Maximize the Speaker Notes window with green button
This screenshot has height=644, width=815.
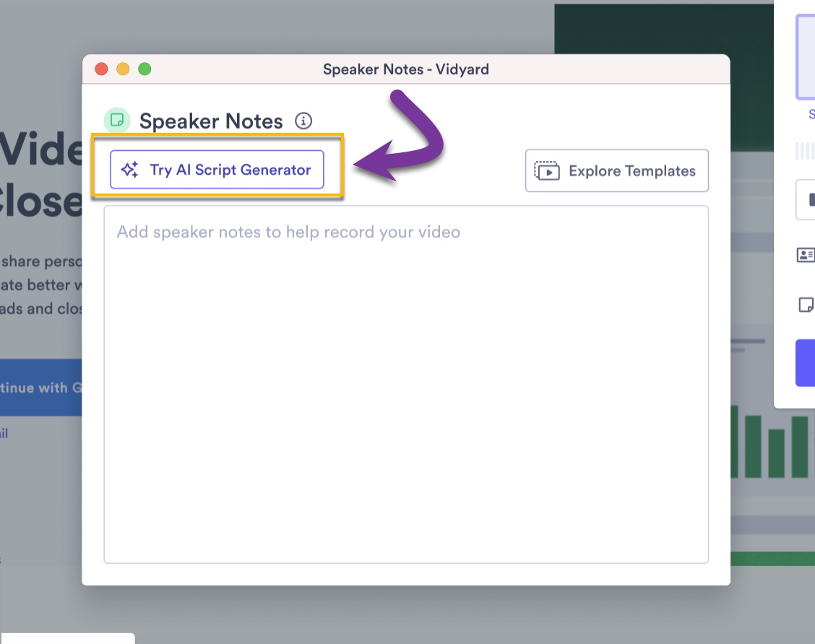[145, 69]
